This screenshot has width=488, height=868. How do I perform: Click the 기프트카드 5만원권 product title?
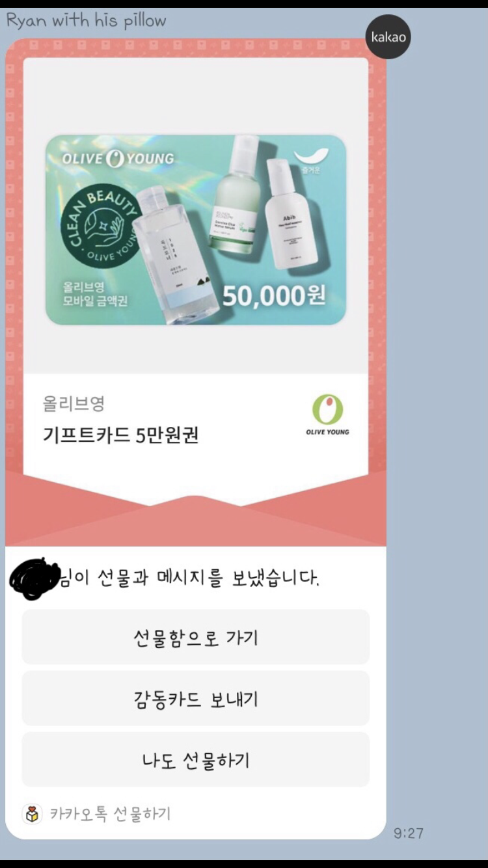tap(120, 435)
